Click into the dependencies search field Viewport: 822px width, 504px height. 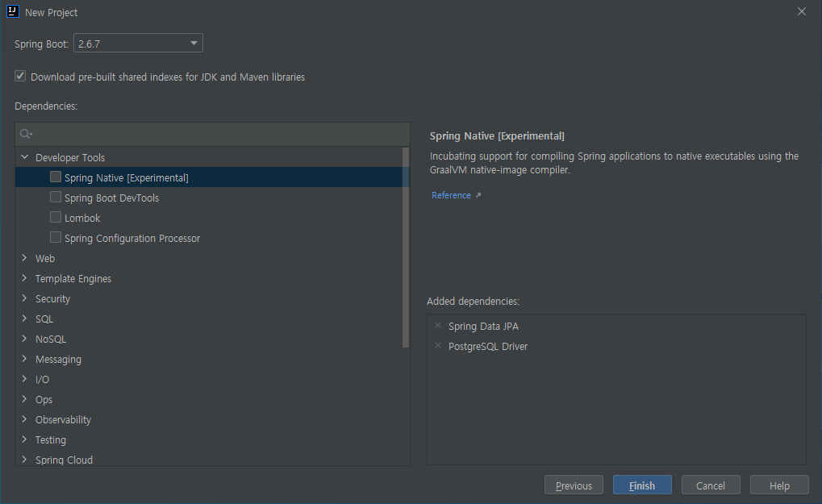click(212, 134)
